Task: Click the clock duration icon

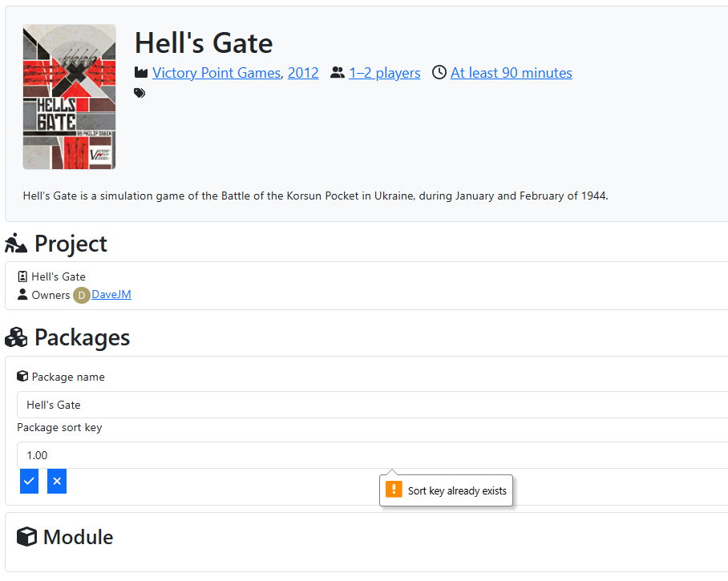Action: point(439,73)
